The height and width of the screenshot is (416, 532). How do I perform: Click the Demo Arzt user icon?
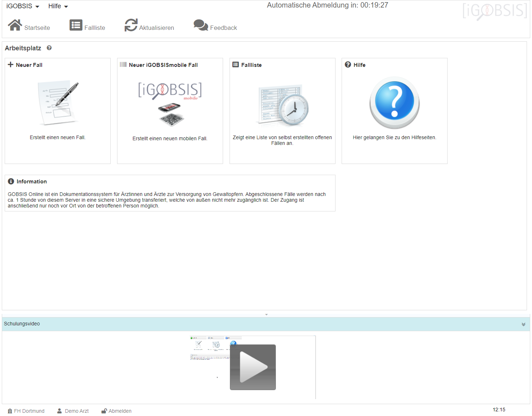point(60,411)
